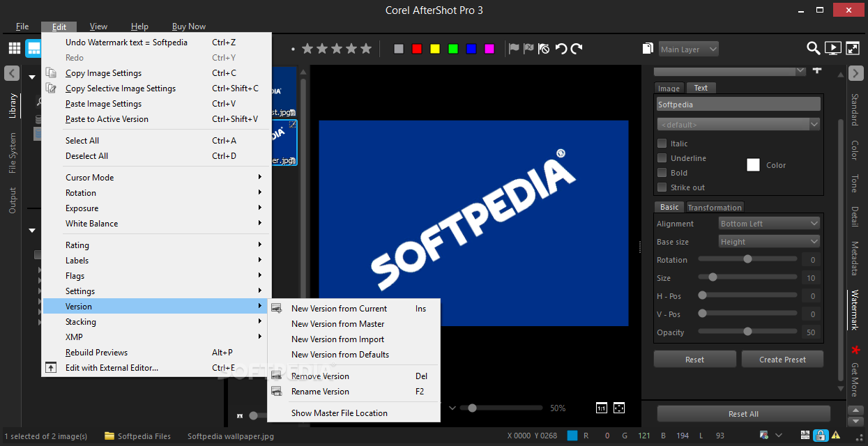868x446 pixels.
Task: Set the reject flag icon
Action: [528, 49]
